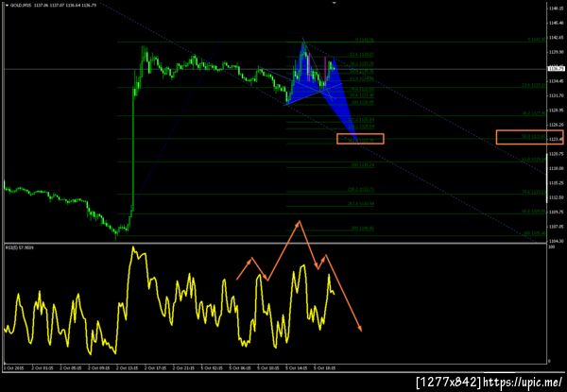The height and width of the screenshot is (392, 567).
Task: Click the GOLD,M15 chart title text
Action: (20, 6)
